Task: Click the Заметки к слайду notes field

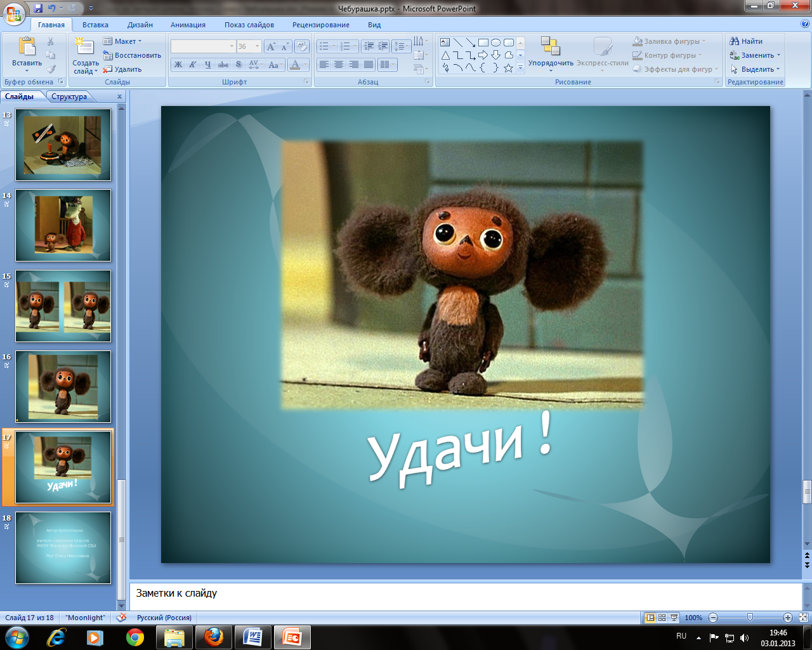Action: click(x=466, y=597)
